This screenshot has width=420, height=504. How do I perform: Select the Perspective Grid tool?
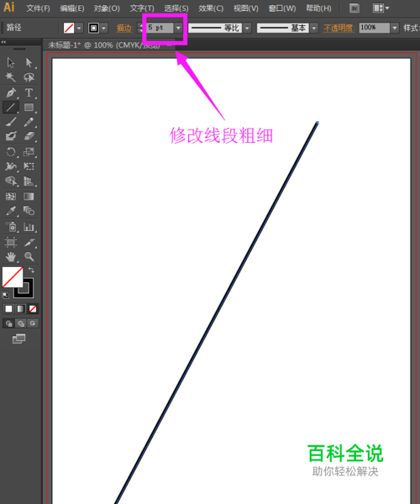[29, 181]
